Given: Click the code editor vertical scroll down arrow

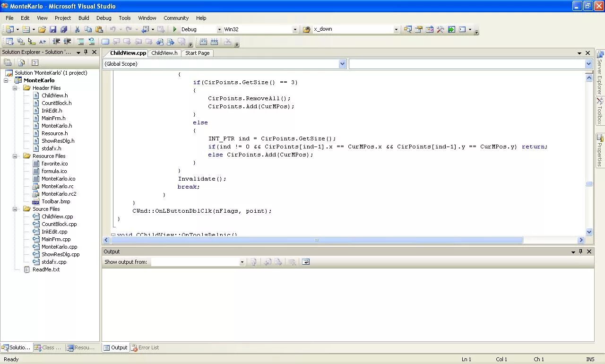Looking at the screenshot, I should (x=589, y=232).
